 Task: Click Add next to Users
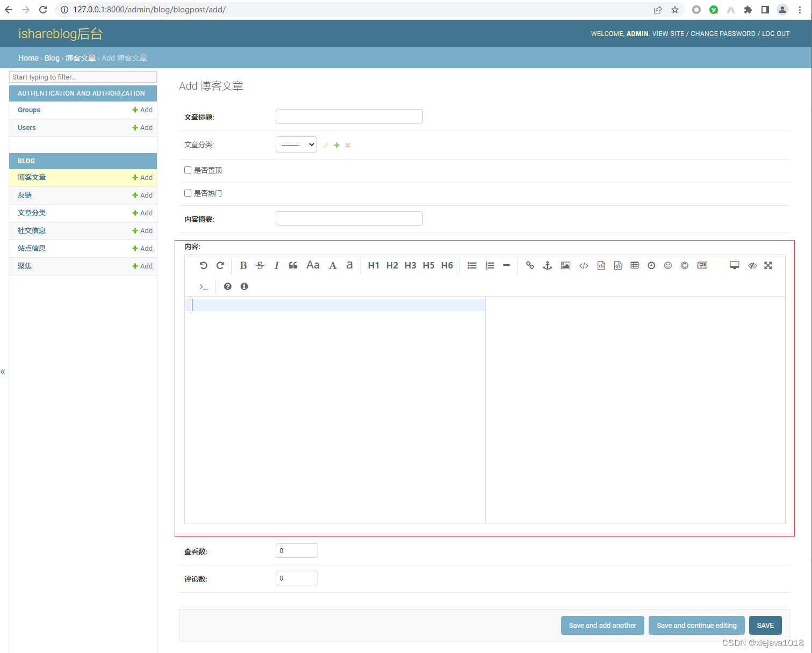click(x=142, y=128)
